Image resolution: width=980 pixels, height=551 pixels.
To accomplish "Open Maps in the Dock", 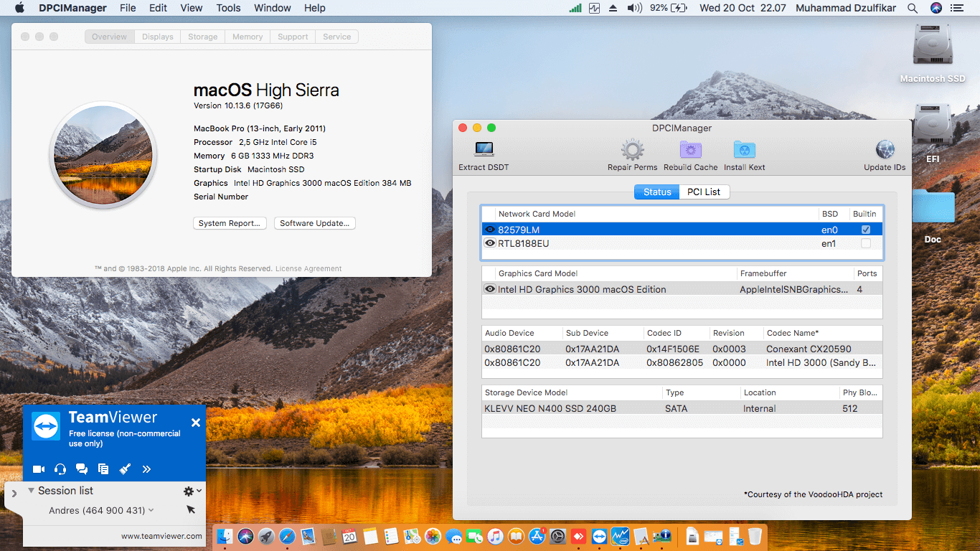I will point(412,536).
